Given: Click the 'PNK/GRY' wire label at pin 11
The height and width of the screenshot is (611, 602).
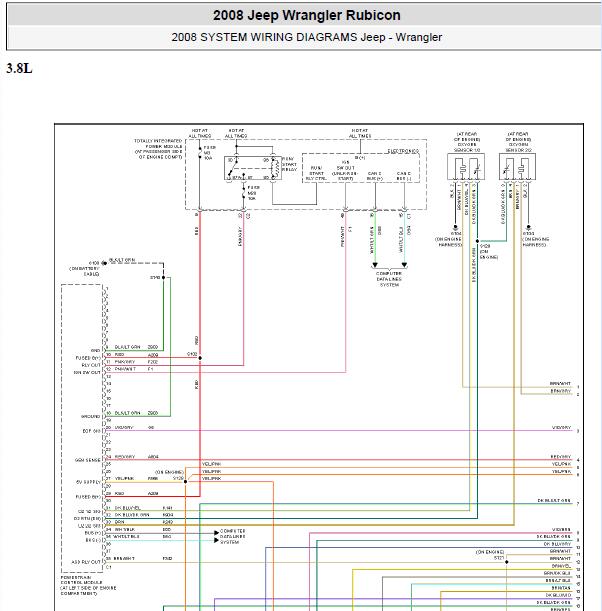Looking at the screenshot, I should (x=125, y=362).
